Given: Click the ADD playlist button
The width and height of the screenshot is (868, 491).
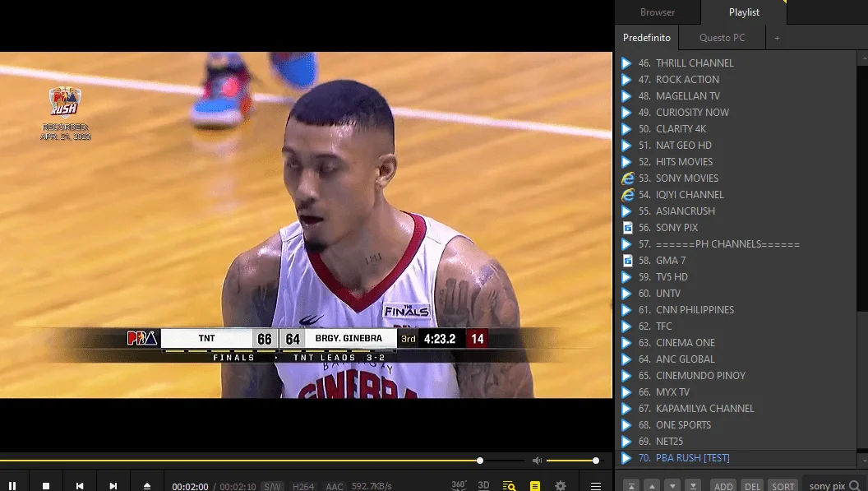Looking at the screenshot, I should coord(723,486).
